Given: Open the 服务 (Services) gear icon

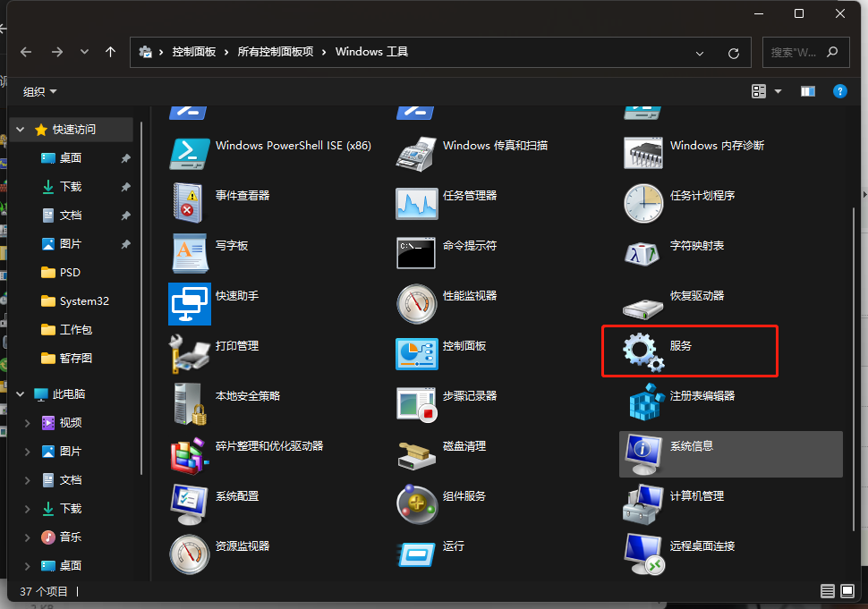Looking at the screenshot, I should (x=643, y=351).
